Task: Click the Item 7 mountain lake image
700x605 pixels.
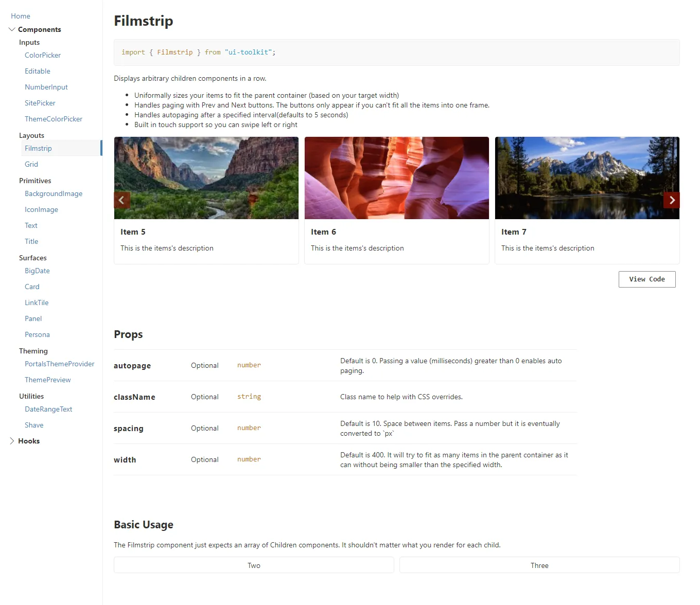Action: [x=587, y=178]
